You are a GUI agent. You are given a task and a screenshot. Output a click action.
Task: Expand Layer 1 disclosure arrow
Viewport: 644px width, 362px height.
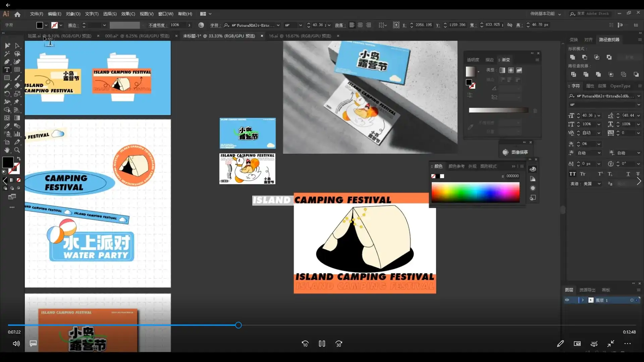583,300
